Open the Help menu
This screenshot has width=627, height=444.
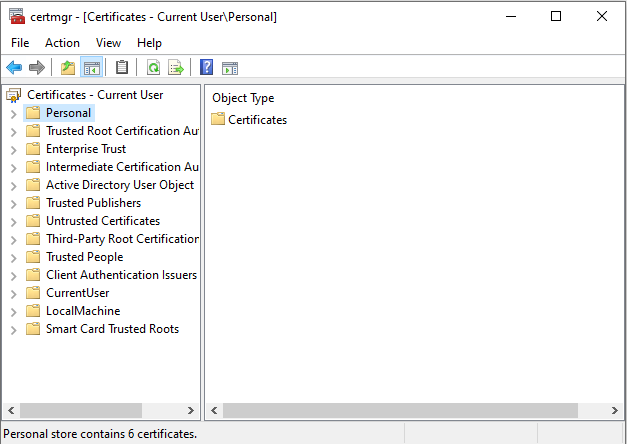click(149, 43)
